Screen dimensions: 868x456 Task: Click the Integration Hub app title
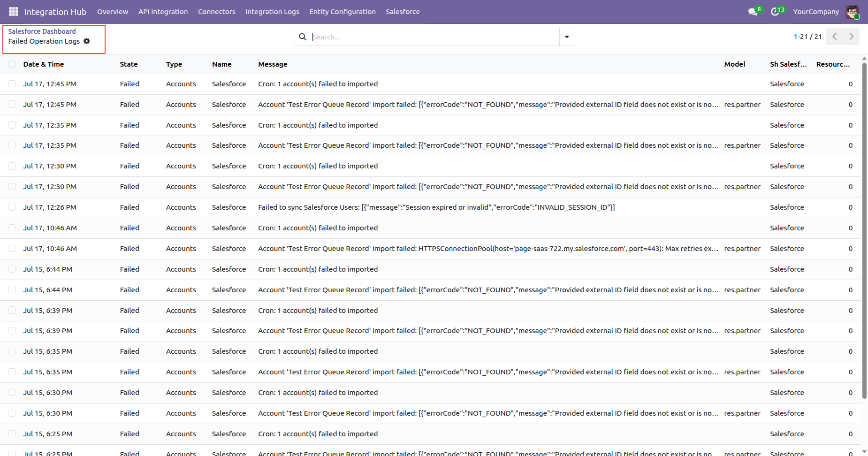coord(55,12)
